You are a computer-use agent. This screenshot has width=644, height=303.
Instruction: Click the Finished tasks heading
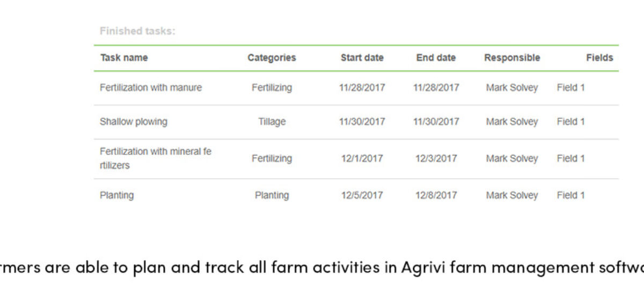137,31
